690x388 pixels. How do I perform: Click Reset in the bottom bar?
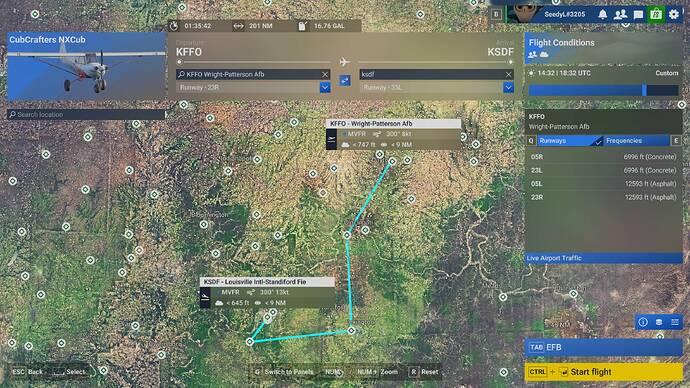click(423, 372)
